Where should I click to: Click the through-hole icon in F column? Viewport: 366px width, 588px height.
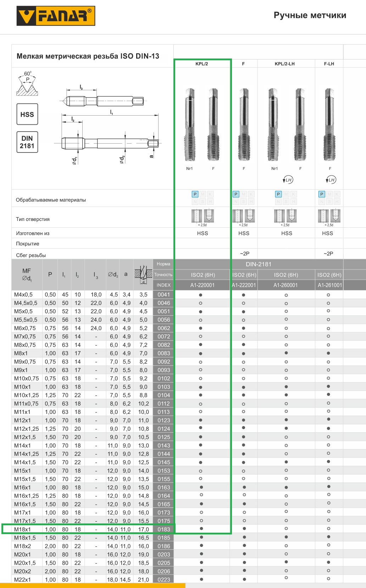coord(238,216)
